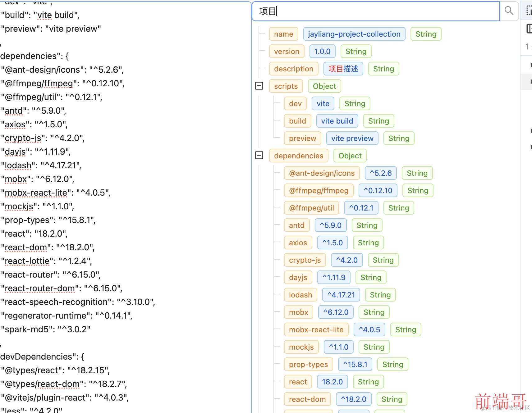Click the highlighted 项目描述 value

[x=343, y=69]
